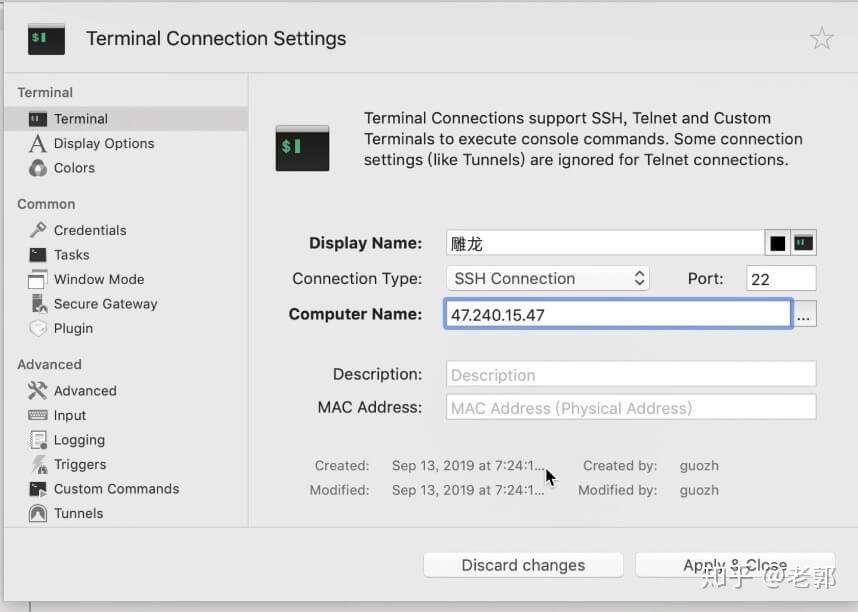Screen dimensions: 858x612
Task: Open Tunnels settings page
Action: [78, 513]
